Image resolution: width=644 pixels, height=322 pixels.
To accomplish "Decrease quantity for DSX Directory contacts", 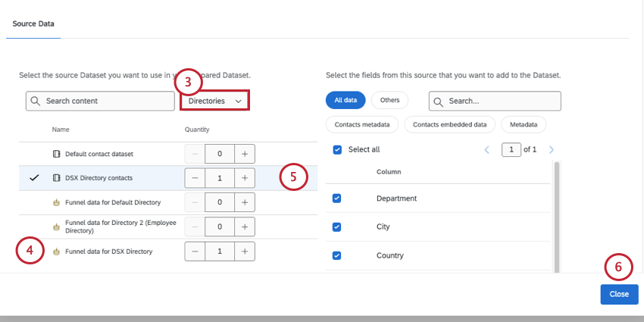I will 195,178.
